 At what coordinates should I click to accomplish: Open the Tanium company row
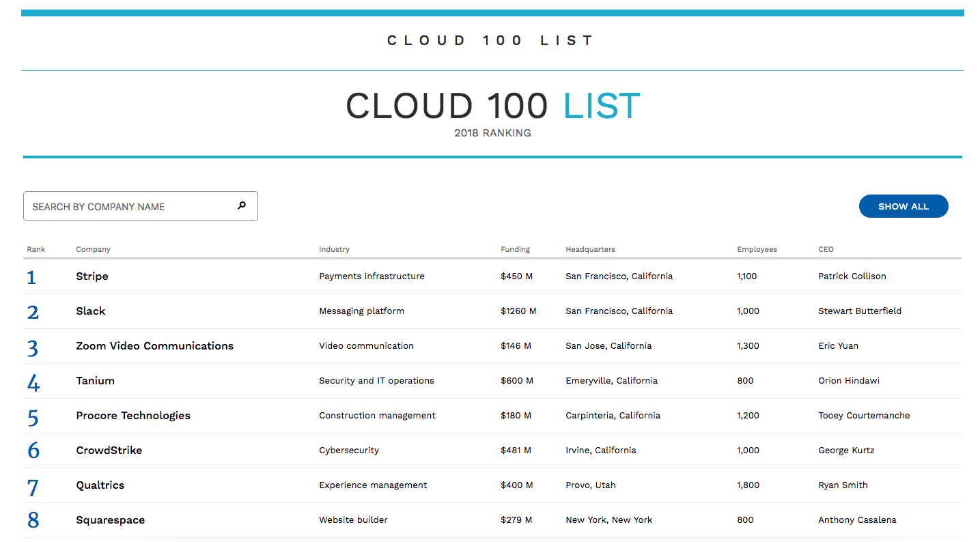(x=95, y=381)
